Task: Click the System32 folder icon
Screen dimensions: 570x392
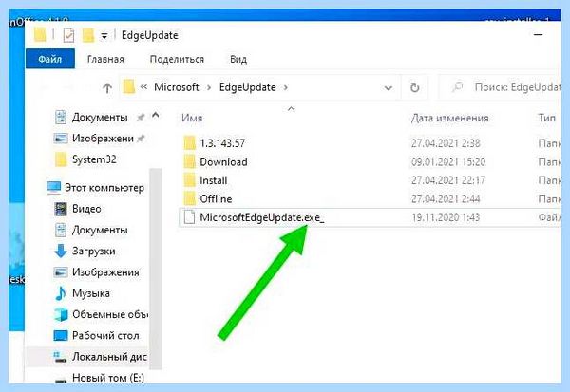Action: 61,159
